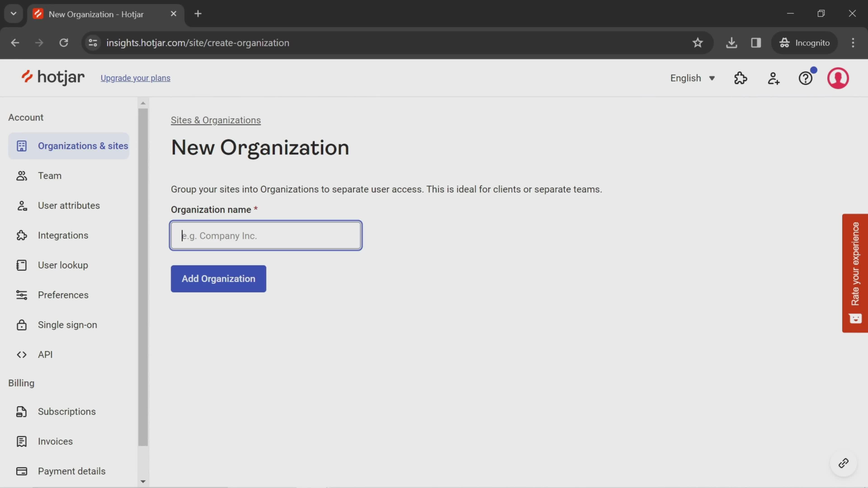868x488 pixels.
Task: Click the invite team member icon
Action: click(x=773, y=78)
